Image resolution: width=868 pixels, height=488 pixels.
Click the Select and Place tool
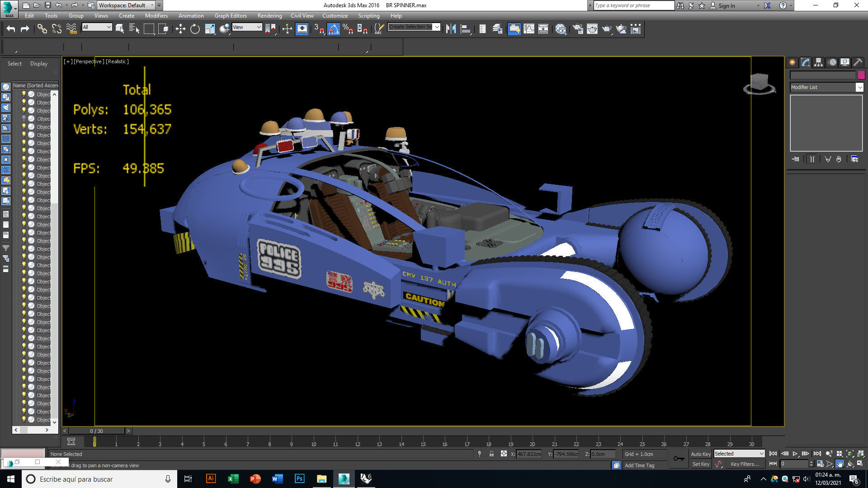coord(224,29)
